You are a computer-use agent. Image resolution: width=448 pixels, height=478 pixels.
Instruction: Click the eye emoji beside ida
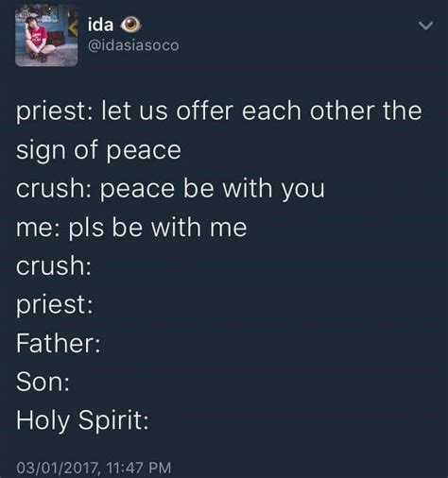[131, 25]
